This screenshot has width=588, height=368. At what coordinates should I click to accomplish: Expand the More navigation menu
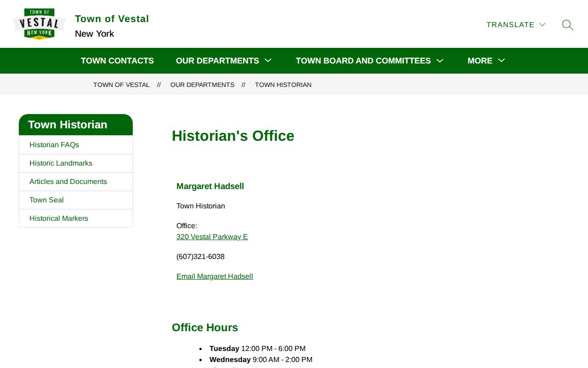486,61
